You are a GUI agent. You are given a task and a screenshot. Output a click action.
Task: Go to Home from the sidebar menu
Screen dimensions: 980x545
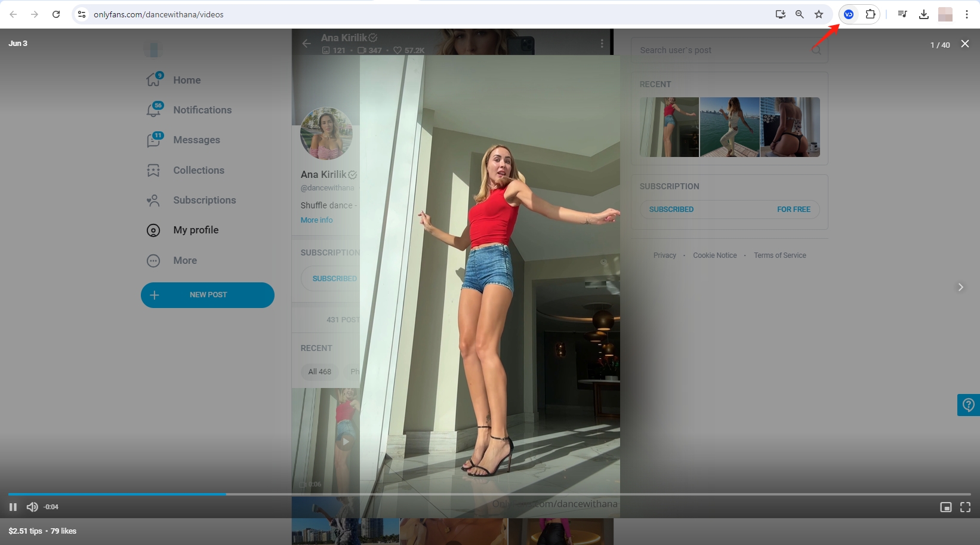153,79
